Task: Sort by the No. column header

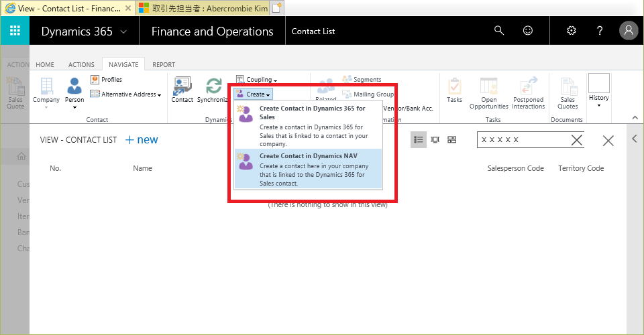Action: 56,168
